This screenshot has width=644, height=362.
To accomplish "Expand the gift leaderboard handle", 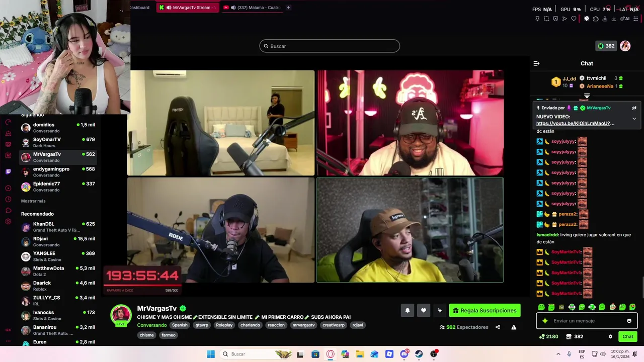I will click(587, 96).
